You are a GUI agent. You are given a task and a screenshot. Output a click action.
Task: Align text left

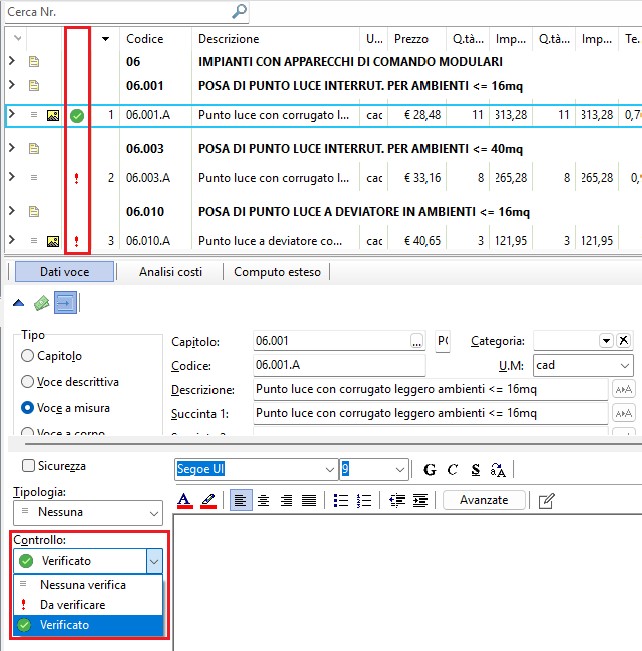point(241,500)
